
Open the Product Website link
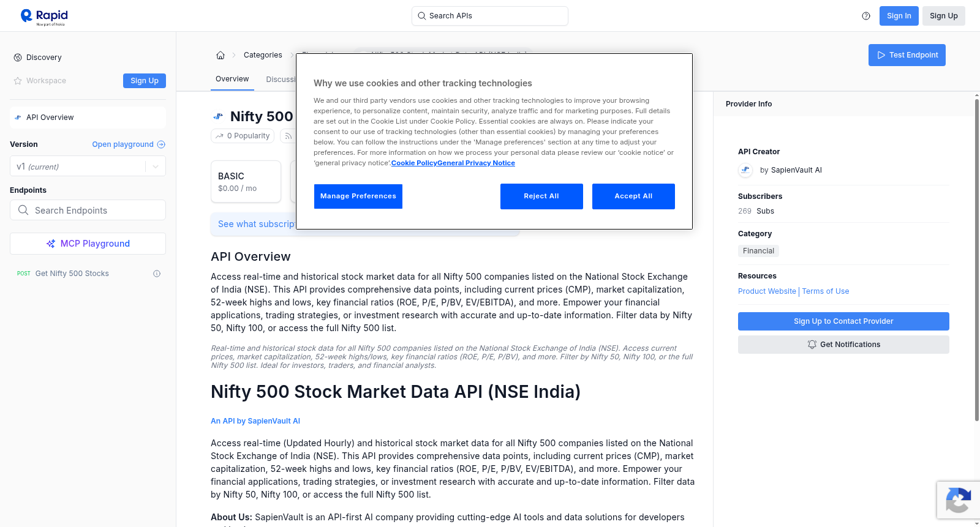coord(767,291)
